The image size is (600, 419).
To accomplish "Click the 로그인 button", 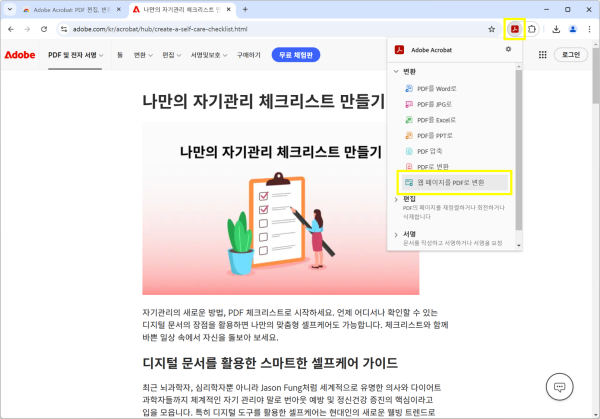I will point(571,55).
